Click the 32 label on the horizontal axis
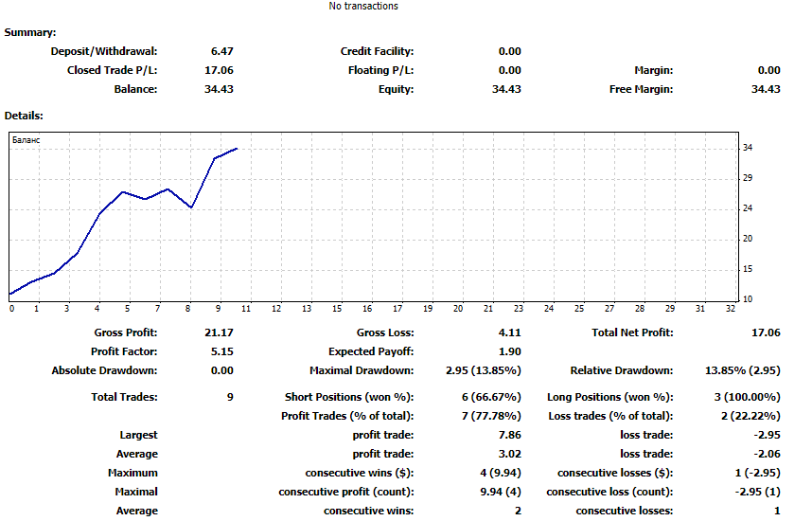 click(x=731, y=309)
